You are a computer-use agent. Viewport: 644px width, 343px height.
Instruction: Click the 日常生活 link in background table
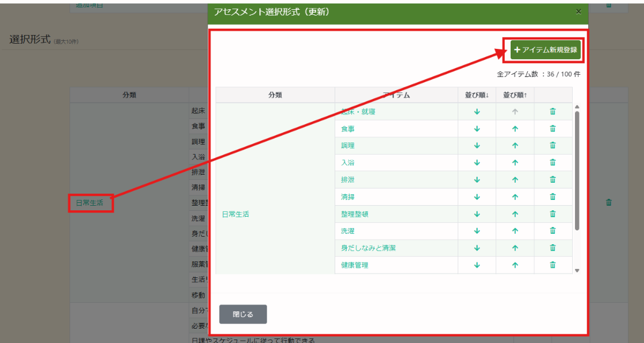(90, 203)
